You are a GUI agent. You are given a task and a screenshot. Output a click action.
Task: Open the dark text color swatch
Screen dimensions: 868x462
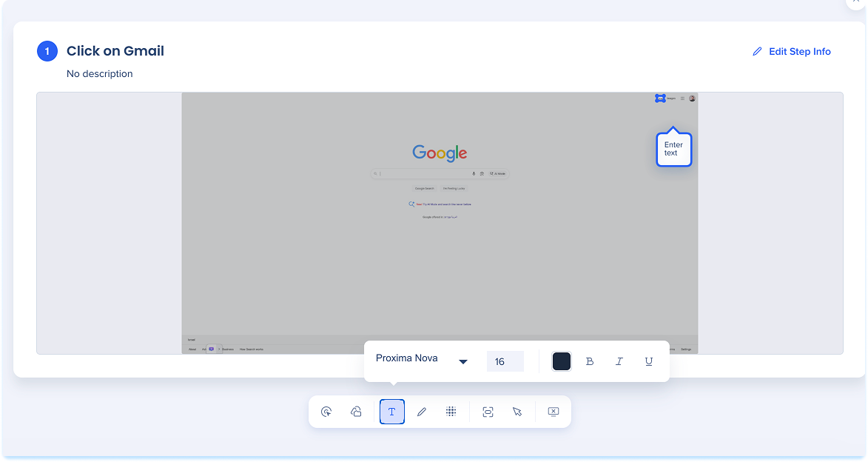click(562, 361)
